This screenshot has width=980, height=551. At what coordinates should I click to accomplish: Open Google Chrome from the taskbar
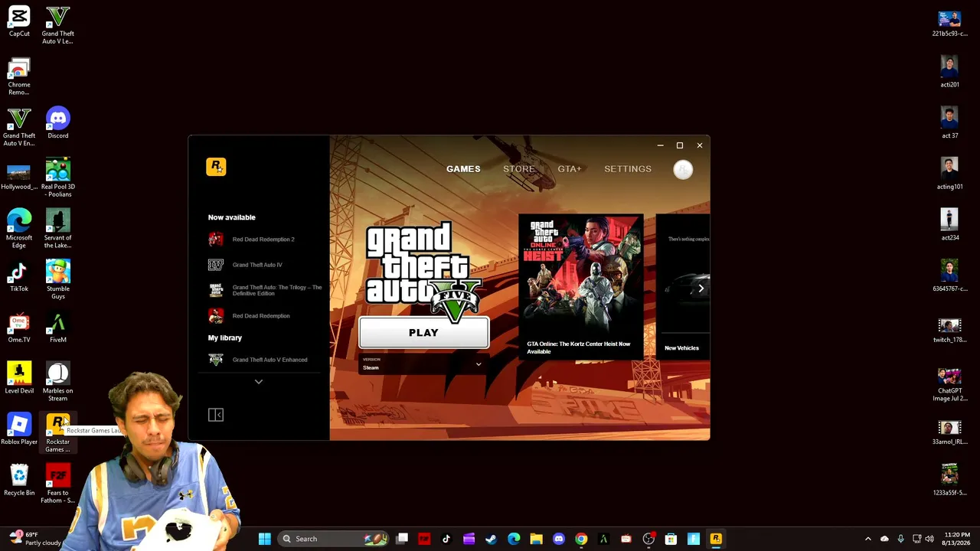pos(581,539)
